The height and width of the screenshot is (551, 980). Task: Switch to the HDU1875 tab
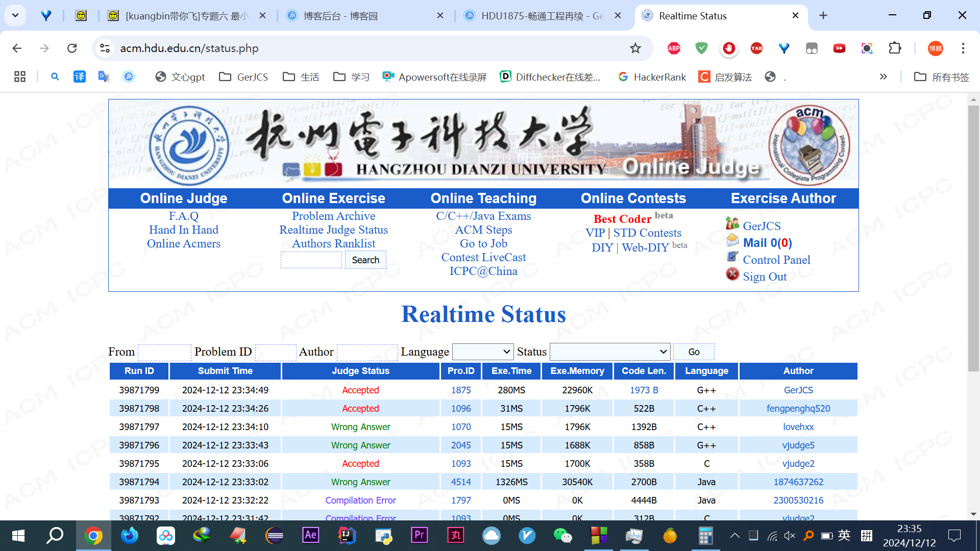(x=541, y=16)
